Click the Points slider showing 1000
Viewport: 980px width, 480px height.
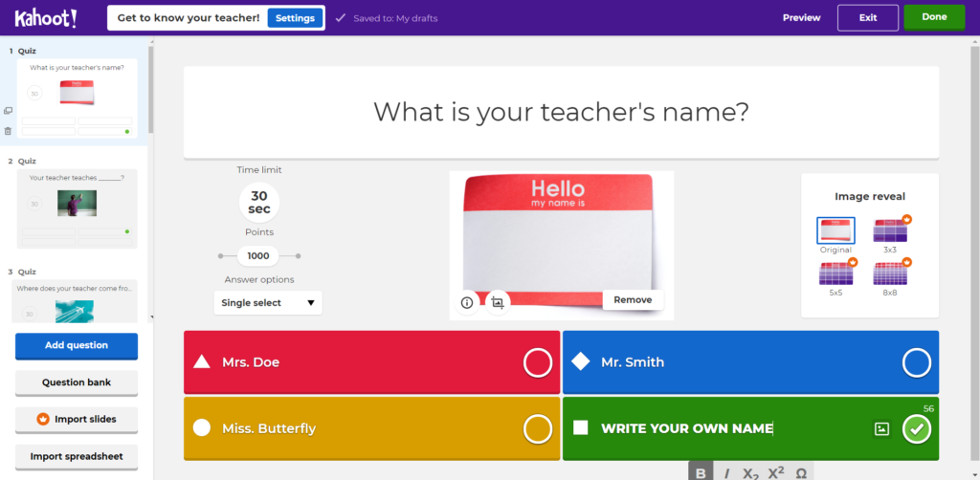258,256
